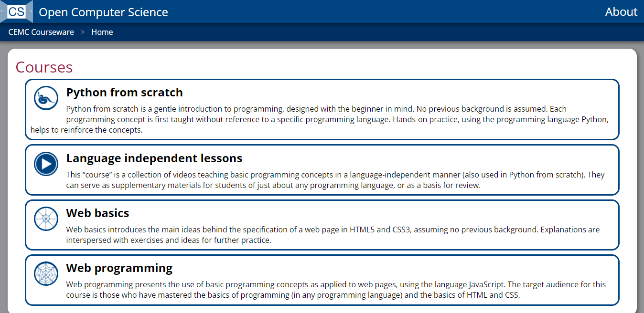Go to CEMC Courseware breadcrumb
Screen dimensions: 644x313
click(x=41, y=32)
